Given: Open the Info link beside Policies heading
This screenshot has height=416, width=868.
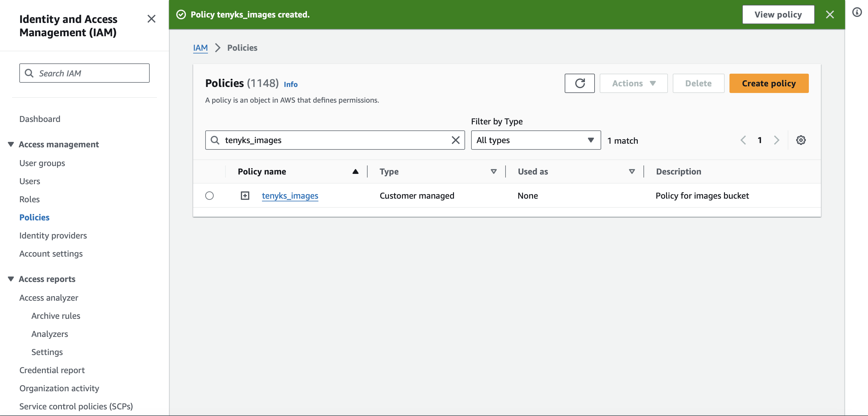Looking at the screenshot, I should click(290, 84).
